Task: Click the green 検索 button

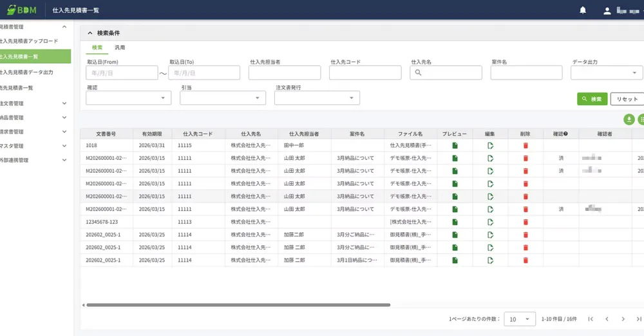Action: pyautogui.click(x=592, y=99)
